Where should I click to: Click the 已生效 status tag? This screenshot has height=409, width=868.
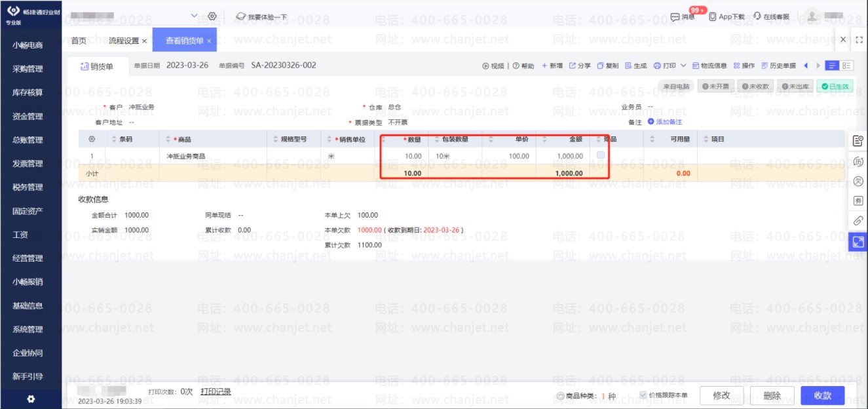click(835, 87)
